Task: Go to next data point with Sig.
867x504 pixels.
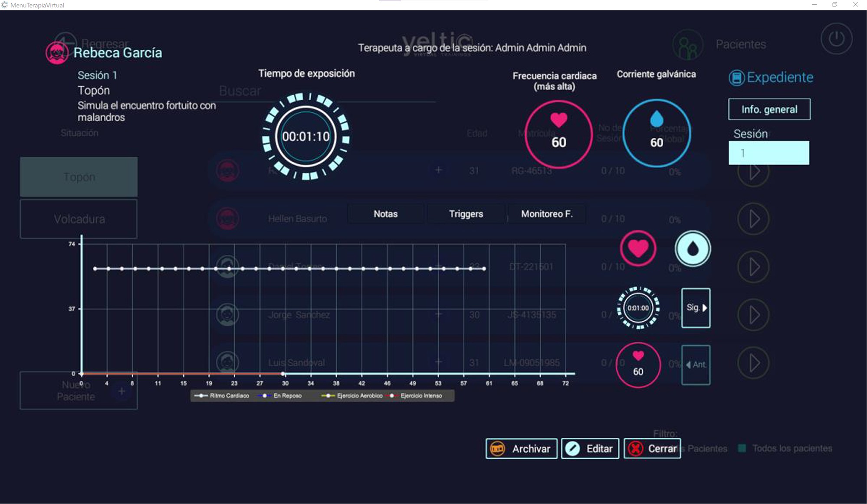Action: click(696, 308)
